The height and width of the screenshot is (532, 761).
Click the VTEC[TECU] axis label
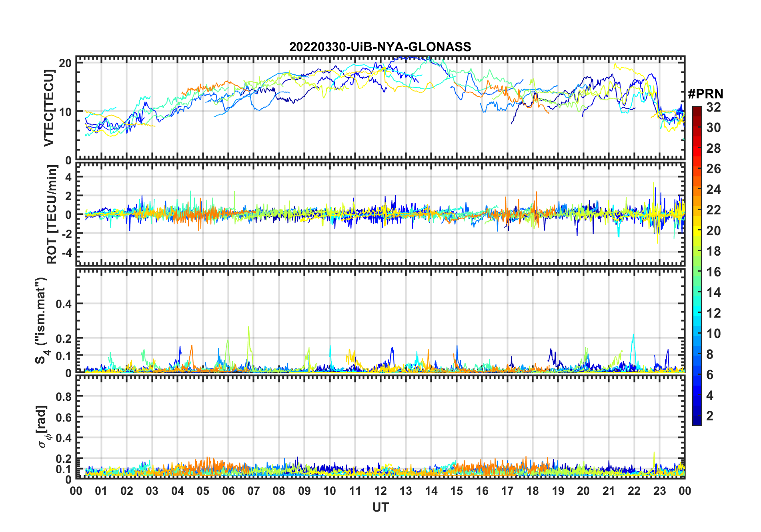49,108
